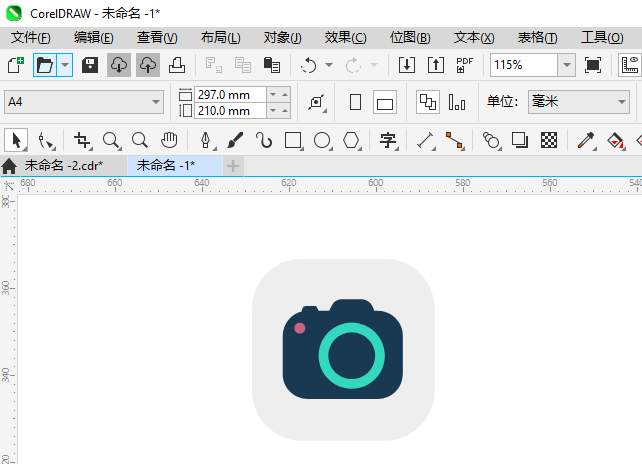This screenshot has height=464, width=642.
Task: Save the document with the floppy disk icon
Action: tap(90, 65)
